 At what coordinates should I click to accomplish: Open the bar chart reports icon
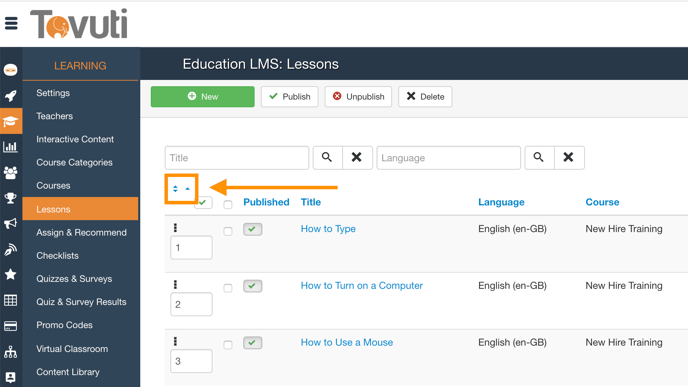pyautogui.click(x=11, y=147)
